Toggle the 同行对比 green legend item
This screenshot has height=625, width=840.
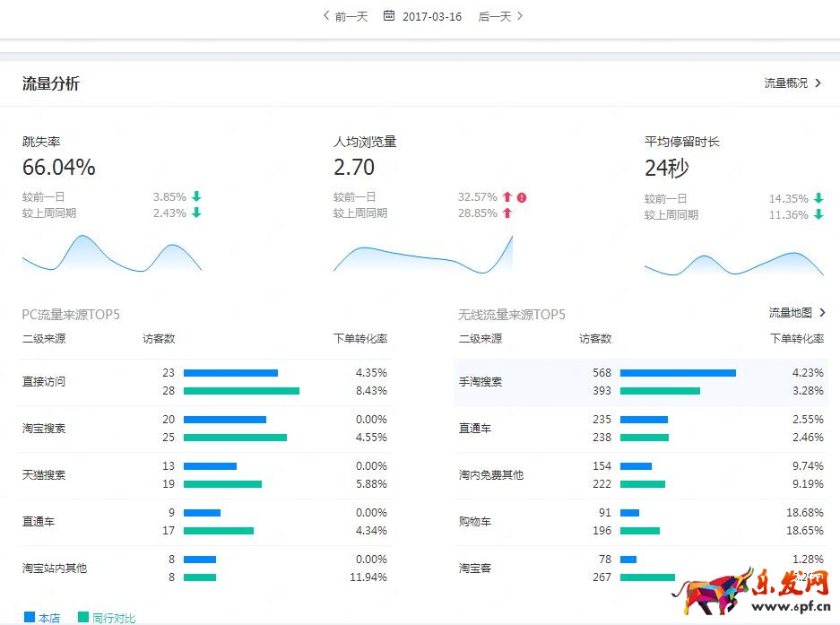108,618
